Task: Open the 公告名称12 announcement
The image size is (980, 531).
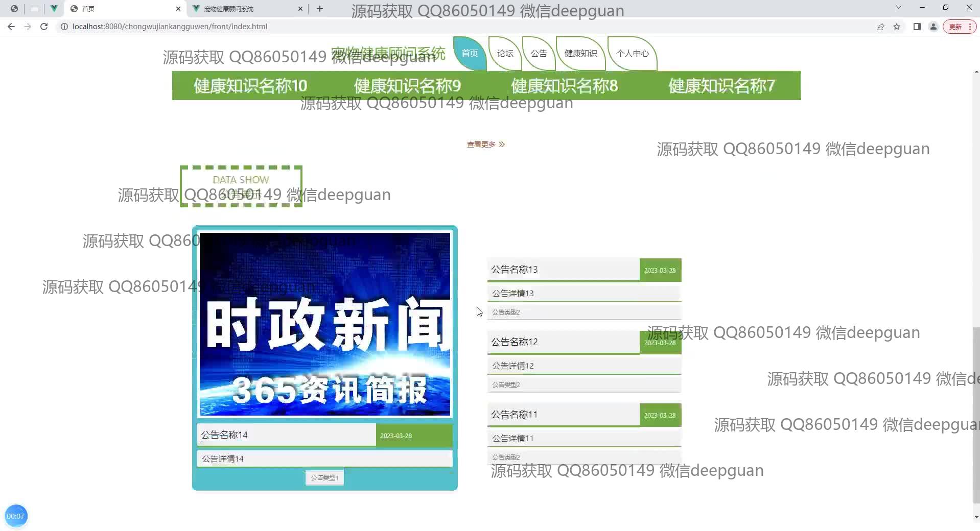Action: [564, 342]
